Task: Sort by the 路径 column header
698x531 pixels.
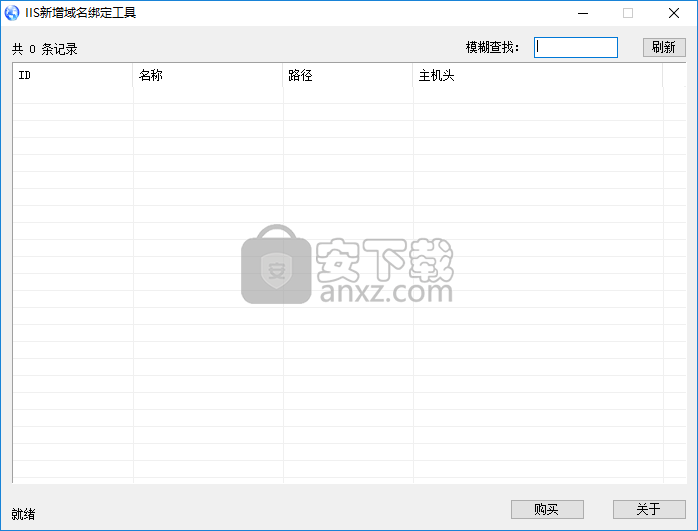Action: pos(348,75)
